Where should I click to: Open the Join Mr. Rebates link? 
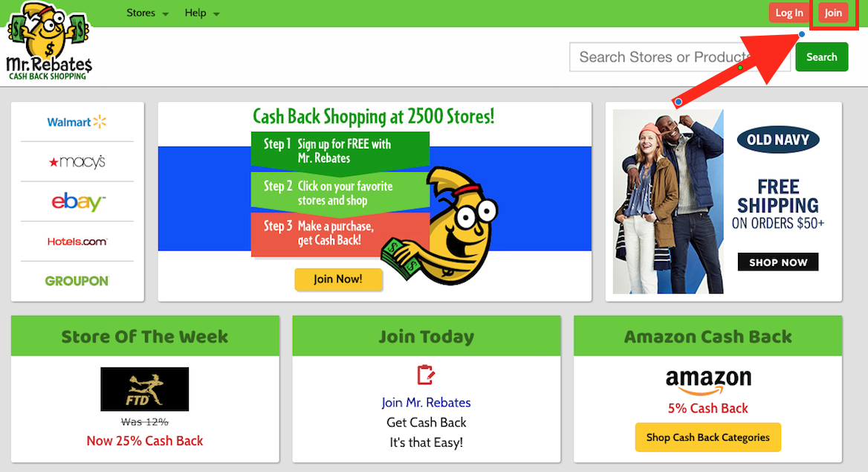(x=427, y=403)
